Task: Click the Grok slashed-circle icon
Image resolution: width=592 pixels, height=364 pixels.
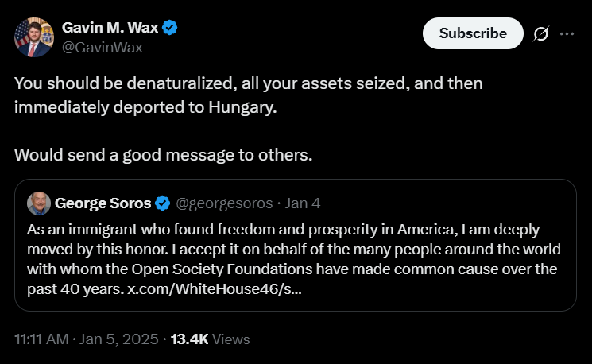Action: point(541,33)
